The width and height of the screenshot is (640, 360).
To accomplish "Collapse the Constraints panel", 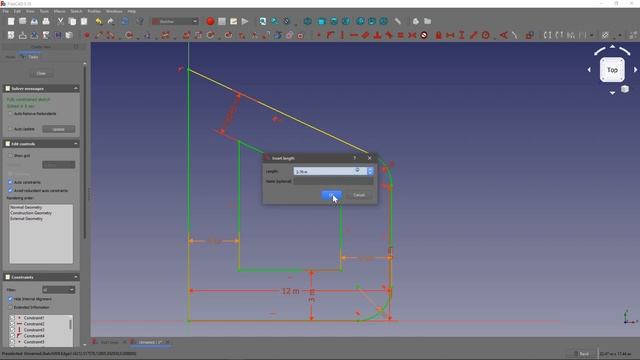I will (76, 277).
